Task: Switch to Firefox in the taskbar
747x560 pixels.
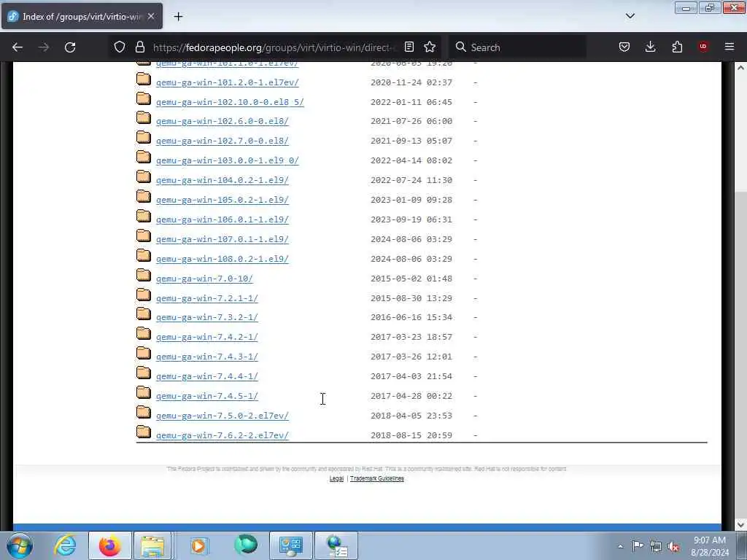Action: [x=109, y=545]
